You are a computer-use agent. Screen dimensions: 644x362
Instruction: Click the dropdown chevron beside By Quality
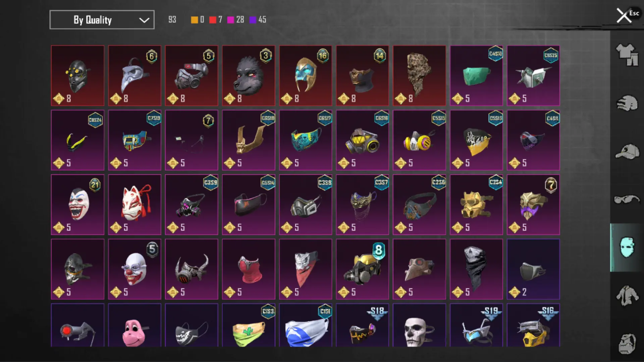144,20
